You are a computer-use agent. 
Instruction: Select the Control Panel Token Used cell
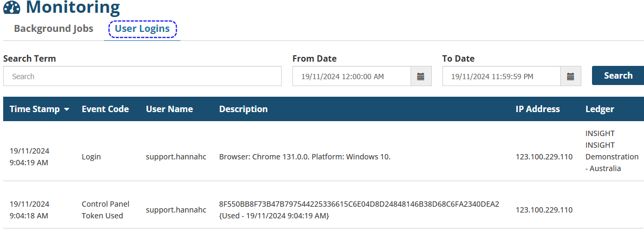[106, 210]
